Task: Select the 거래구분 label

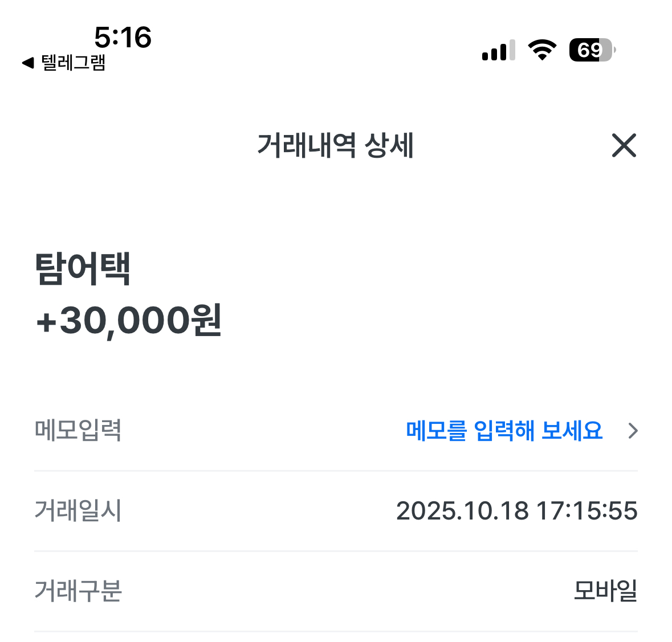Action: [x=78, y=591]
